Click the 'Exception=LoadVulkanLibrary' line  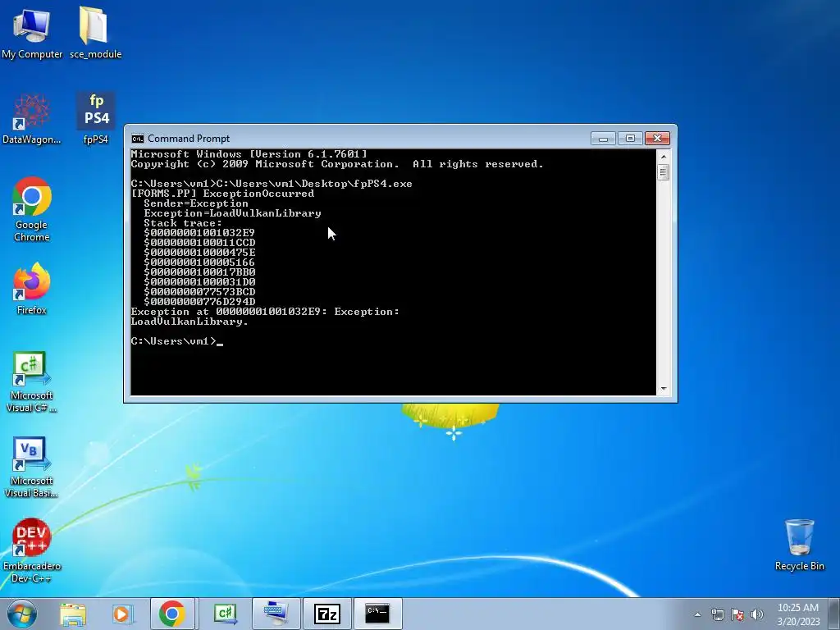232,213
